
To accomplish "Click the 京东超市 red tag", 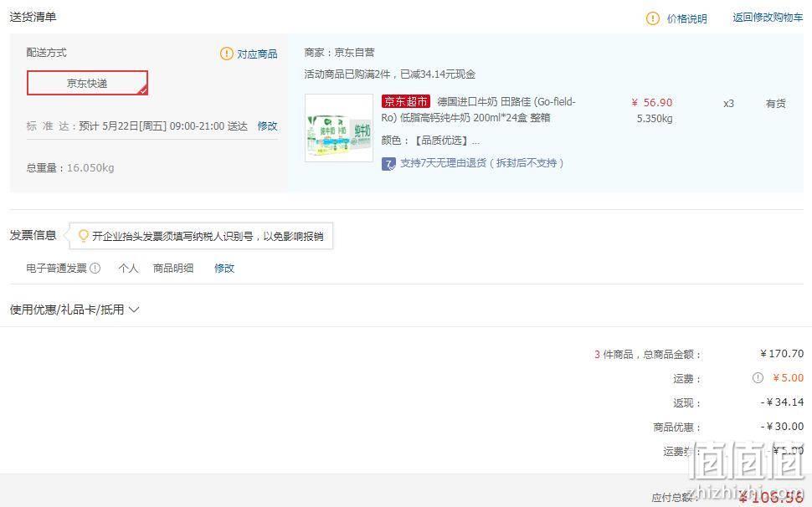I will [x=405, y=101].
